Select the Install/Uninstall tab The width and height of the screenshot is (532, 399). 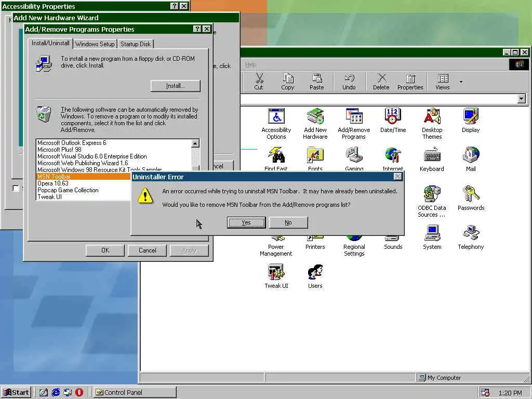[x=50, y=43]
